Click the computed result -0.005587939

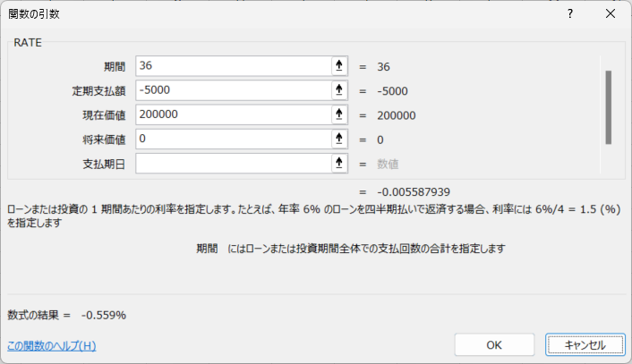[413, 191]
